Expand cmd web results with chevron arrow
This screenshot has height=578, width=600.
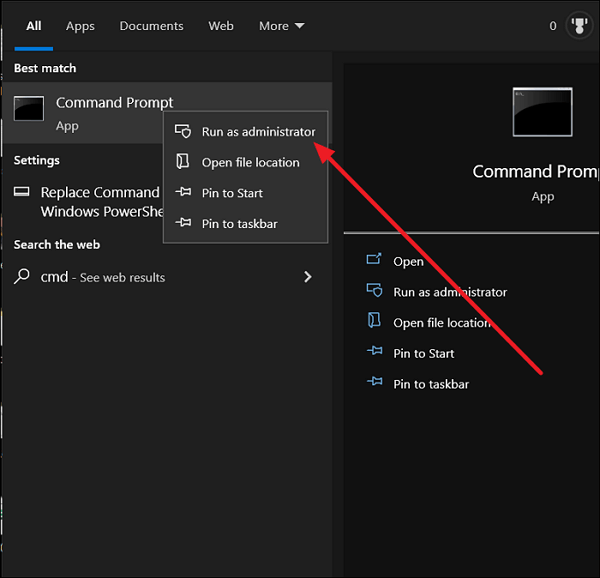307,277
